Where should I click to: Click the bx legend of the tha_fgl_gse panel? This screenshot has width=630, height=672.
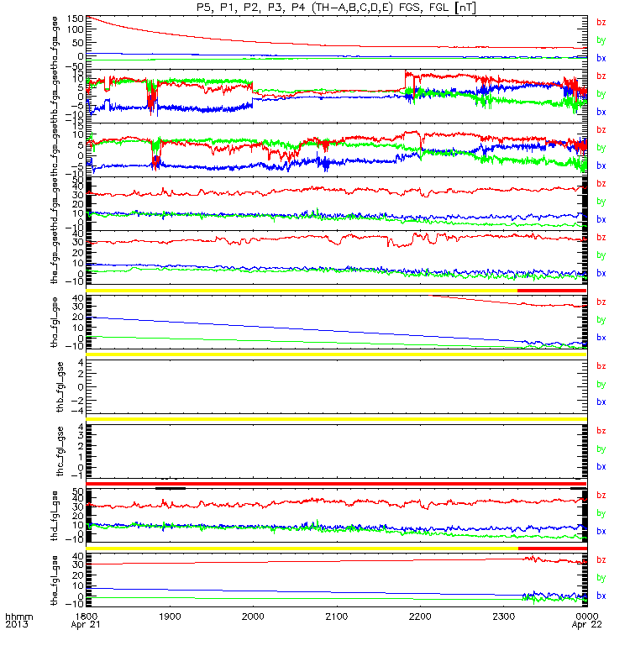601,338
